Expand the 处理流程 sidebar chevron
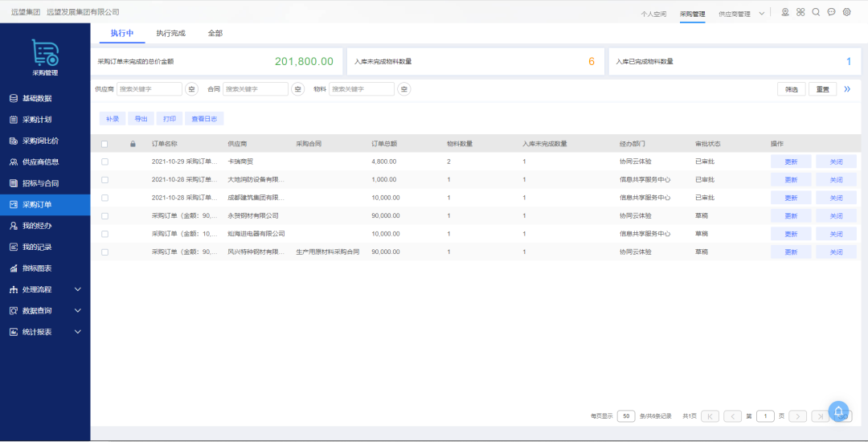Image resolution: width=868 pixels, height=442 pixels. (77, 289)
